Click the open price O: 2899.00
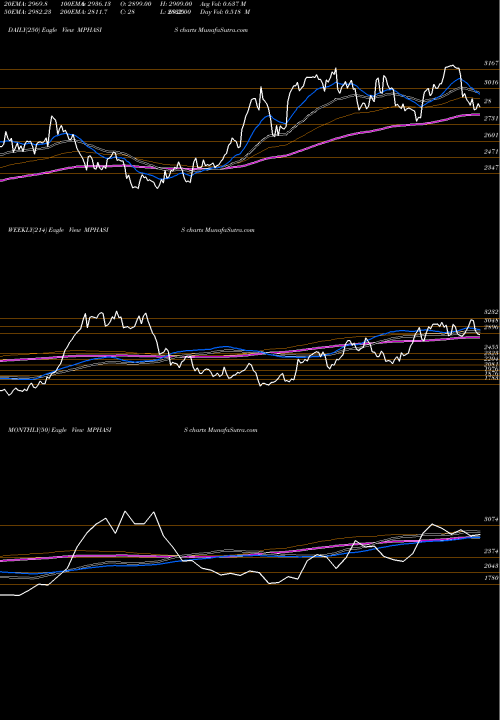 (x=136, y=4)
